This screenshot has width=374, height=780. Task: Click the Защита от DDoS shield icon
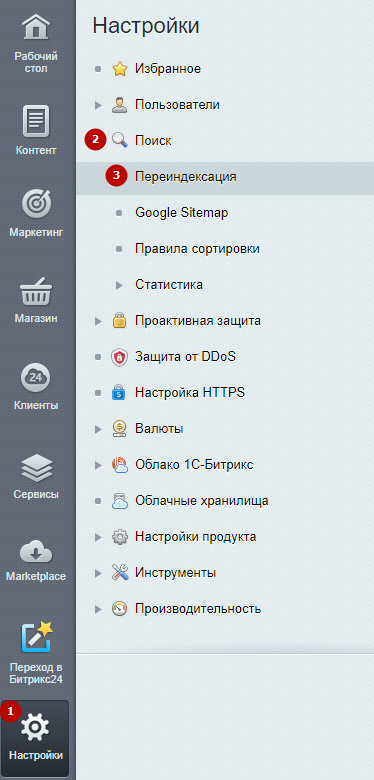(x=119, y=357)
